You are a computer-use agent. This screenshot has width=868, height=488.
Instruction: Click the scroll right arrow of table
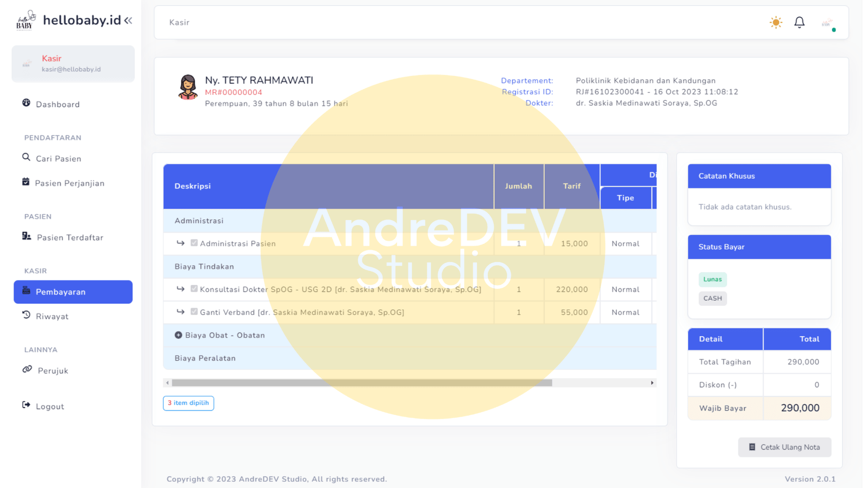pos(652,383)
